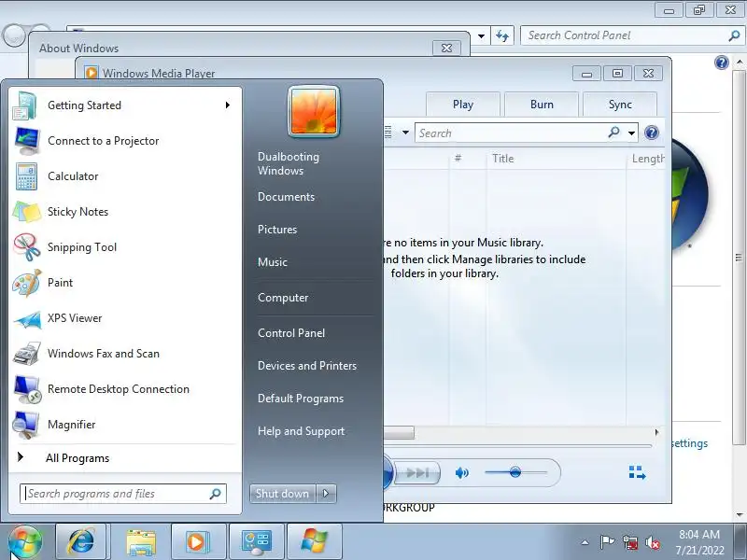Open Internet Explorer from the taskbar
The width and height of the screenshot is (747, 560).
click(x=81, y=541)
